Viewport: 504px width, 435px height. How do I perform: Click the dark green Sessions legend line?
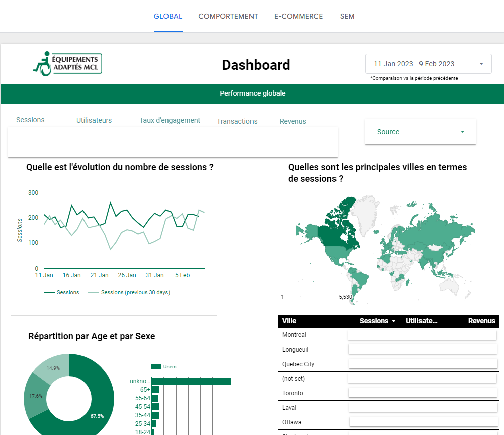[49, 292]
